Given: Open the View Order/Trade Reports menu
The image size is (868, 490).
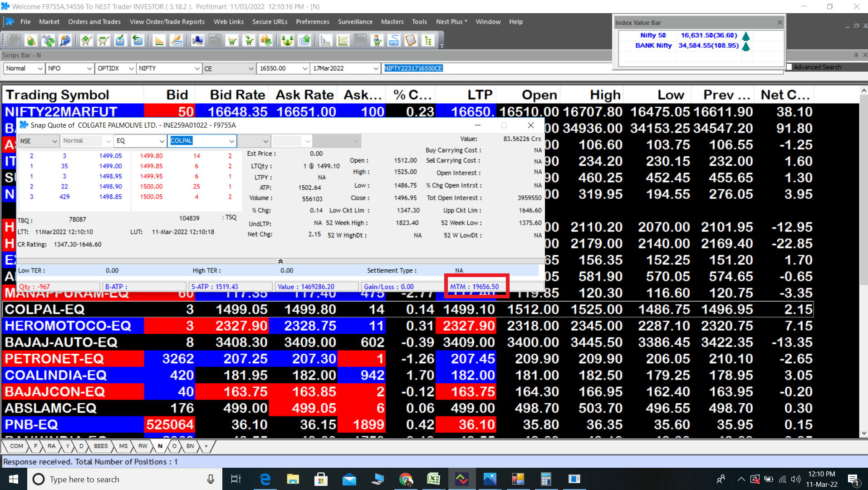Looking at the screenshot, I should pos(167,22).
